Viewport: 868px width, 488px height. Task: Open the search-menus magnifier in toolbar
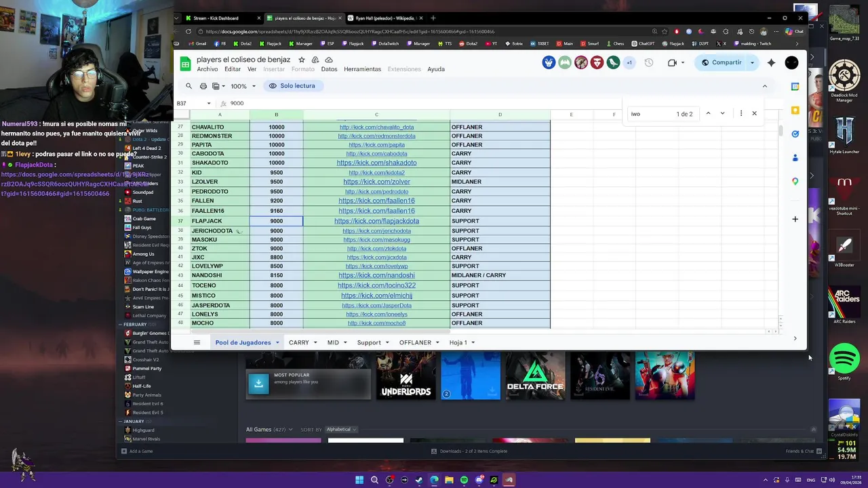tap(189, 86)
